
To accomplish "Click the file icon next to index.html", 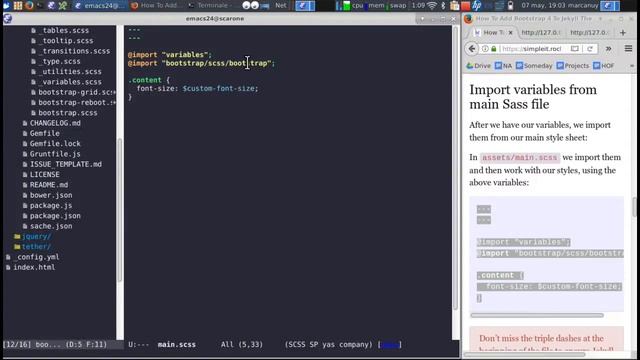I will coord(8,267).
